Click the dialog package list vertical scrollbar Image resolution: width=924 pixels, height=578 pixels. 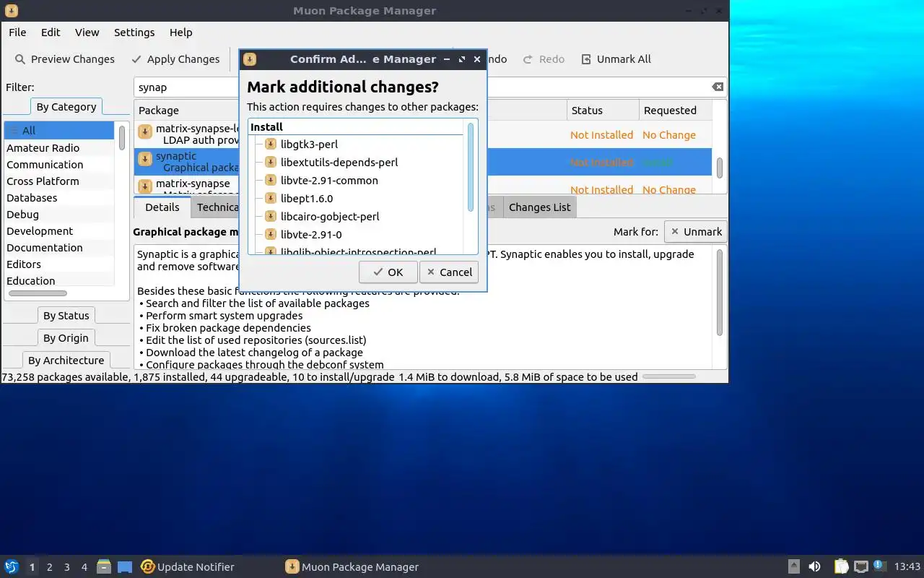471,166
